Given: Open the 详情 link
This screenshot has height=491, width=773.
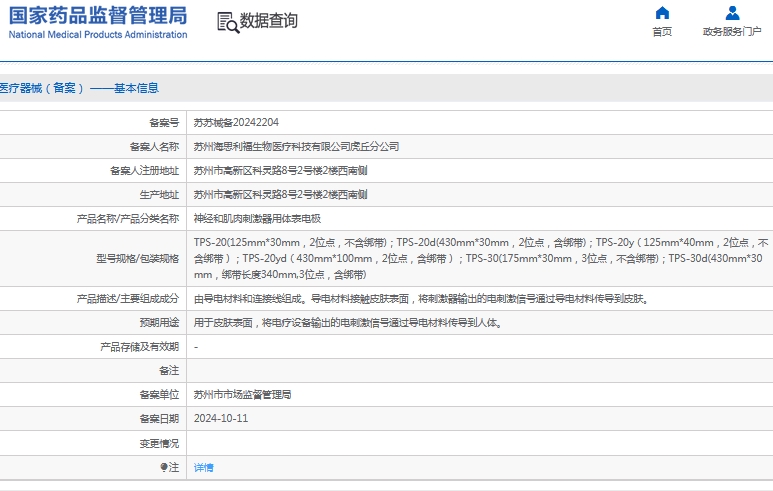Looking at the screenshot, I should coord(204,467).
